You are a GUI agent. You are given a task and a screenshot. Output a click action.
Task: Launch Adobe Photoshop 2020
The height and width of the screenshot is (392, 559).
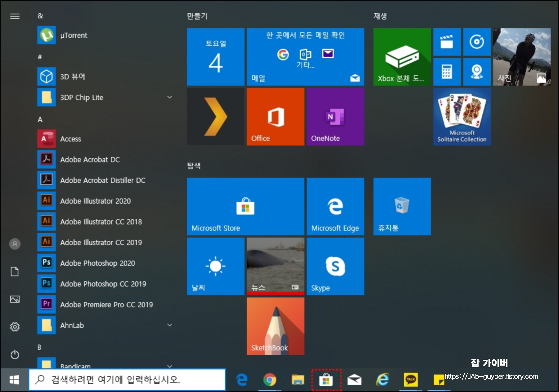106,263
